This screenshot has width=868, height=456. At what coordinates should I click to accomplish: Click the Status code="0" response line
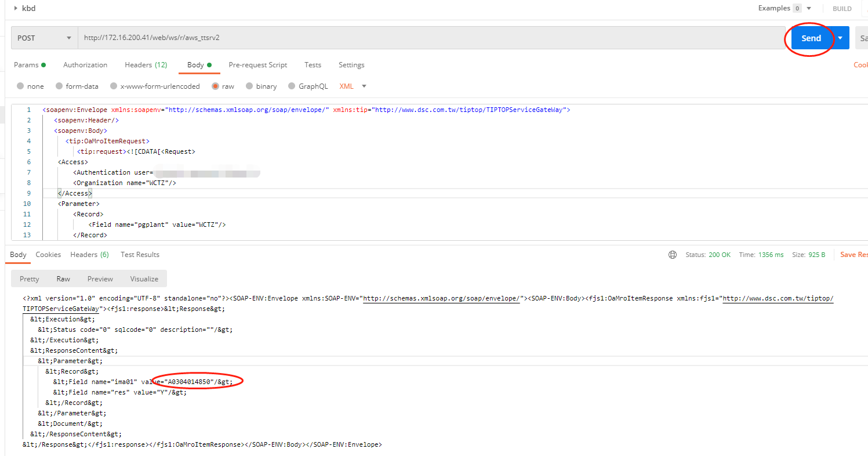pos(135,330)
